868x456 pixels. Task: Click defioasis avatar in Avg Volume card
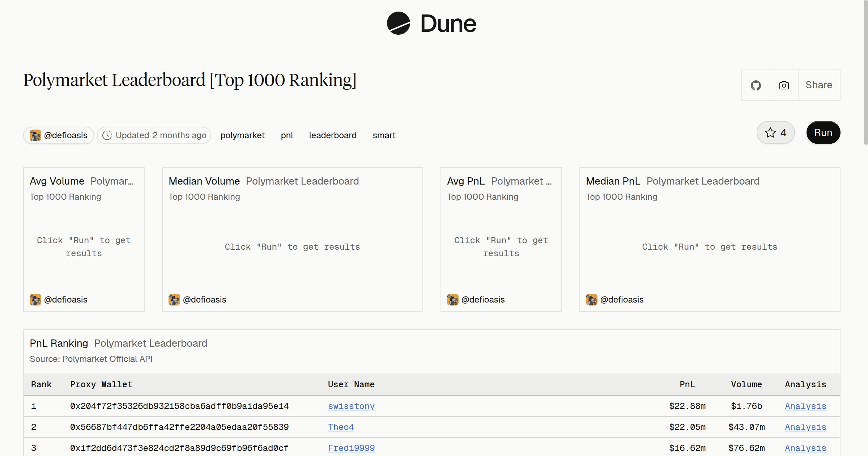pyautogui.click(x=35, y=300)
